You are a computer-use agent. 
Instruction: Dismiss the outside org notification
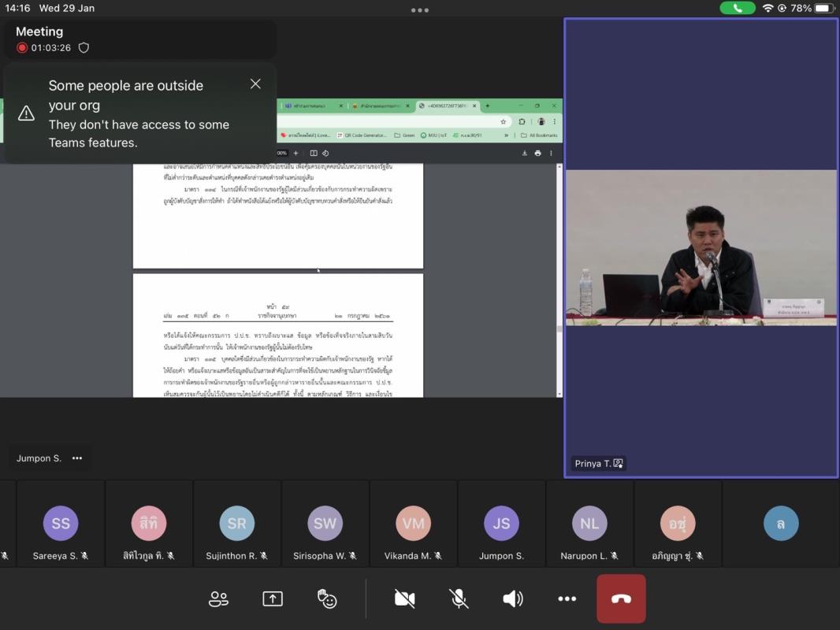(x=255, y=84)
